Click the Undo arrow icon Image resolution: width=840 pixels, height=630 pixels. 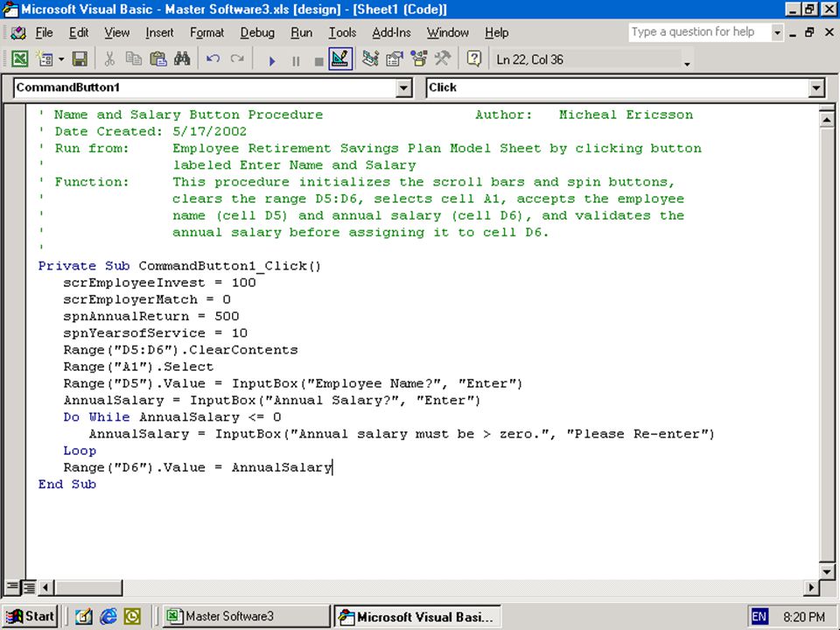tap(213, 59)
